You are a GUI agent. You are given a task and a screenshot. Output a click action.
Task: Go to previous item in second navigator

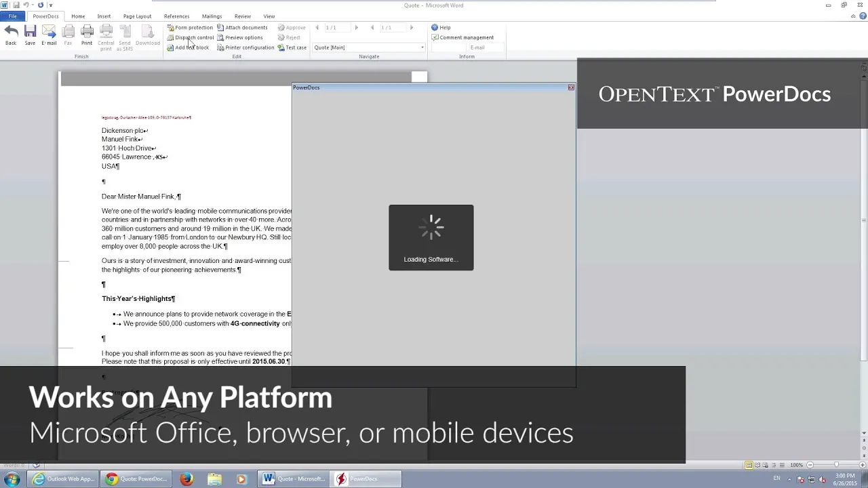pos(372,28)
